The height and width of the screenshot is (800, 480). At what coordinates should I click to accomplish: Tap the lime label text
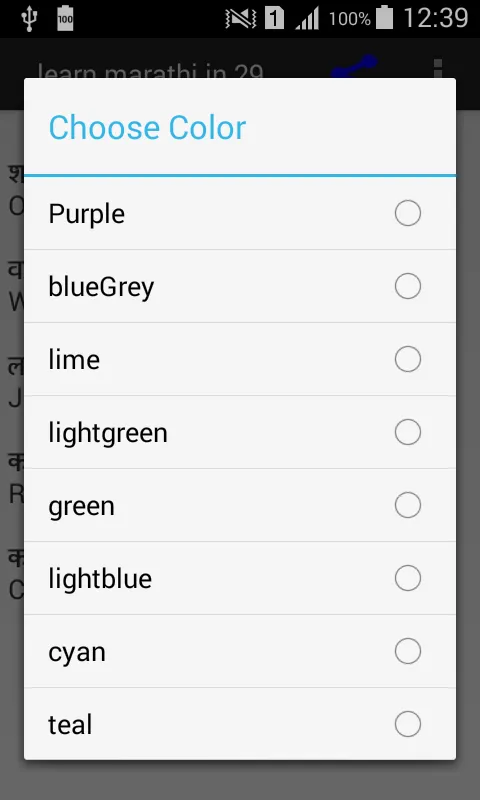click(74, 359)
